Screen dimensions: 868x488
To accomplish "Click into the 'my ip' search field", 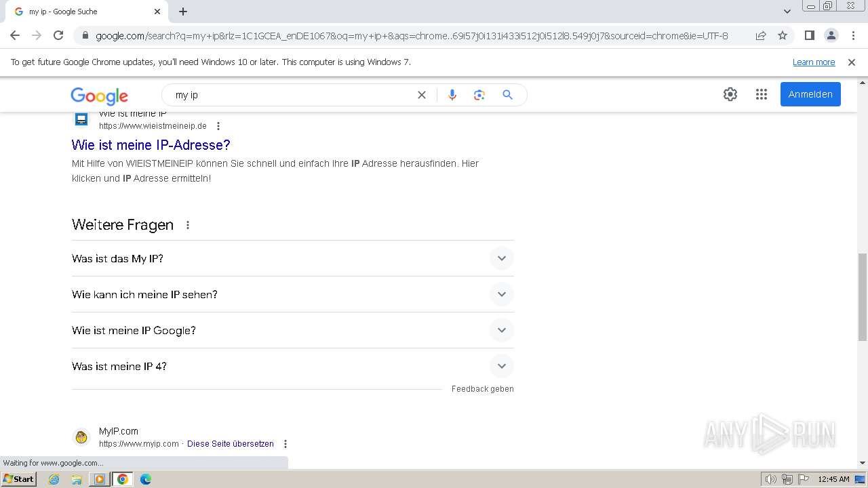I will [292, 95].
